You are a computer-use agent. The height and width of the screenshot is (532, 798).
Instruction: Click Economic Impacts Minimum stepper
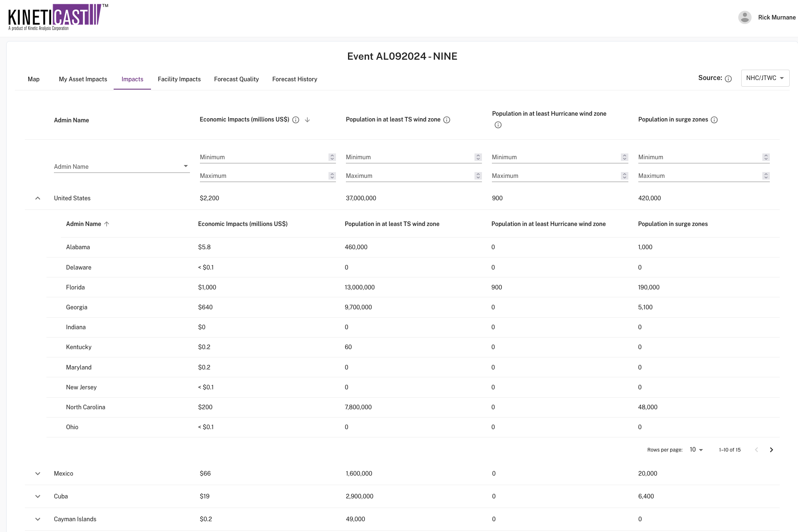coord(332,157)
